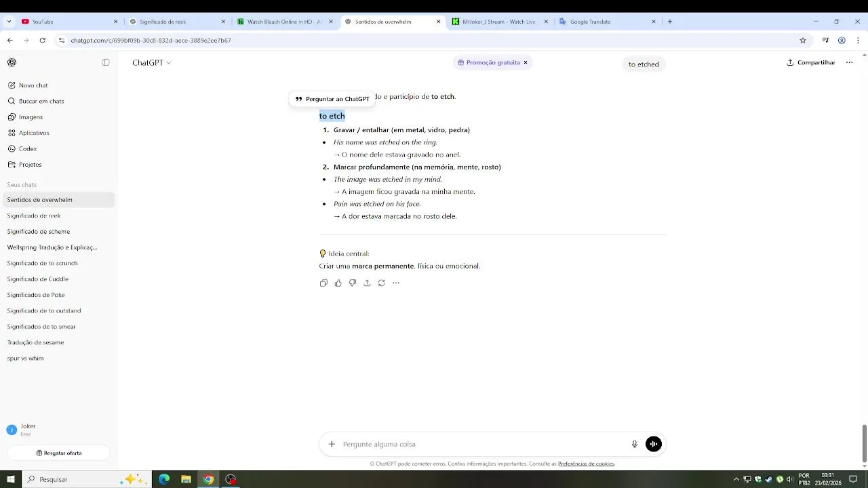Switch to the YouTube tab

click(x=68, y=22)
